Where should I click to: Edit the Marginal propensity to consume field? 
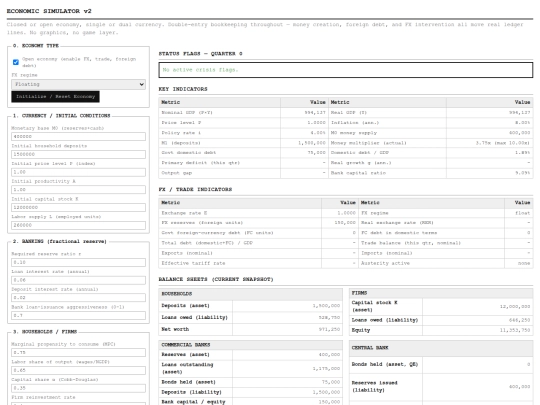pyautogui.click(x=79, y=353)
